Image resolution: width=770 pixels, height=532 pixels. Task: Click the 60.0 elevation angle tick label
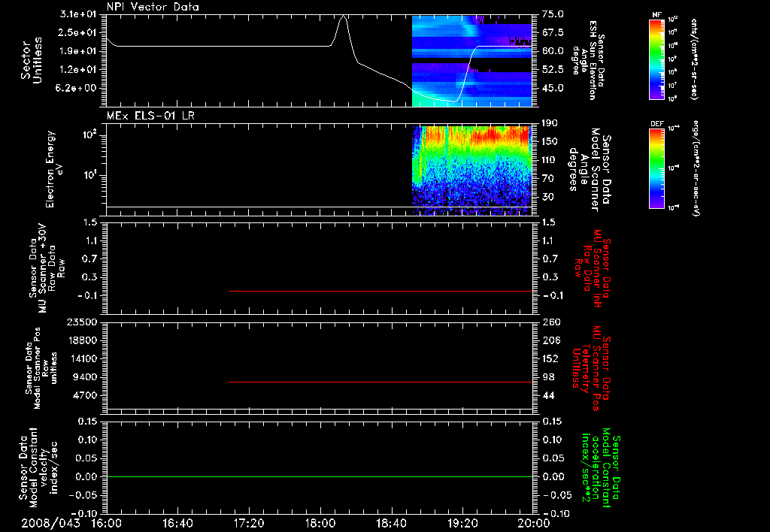click(553, 51)
